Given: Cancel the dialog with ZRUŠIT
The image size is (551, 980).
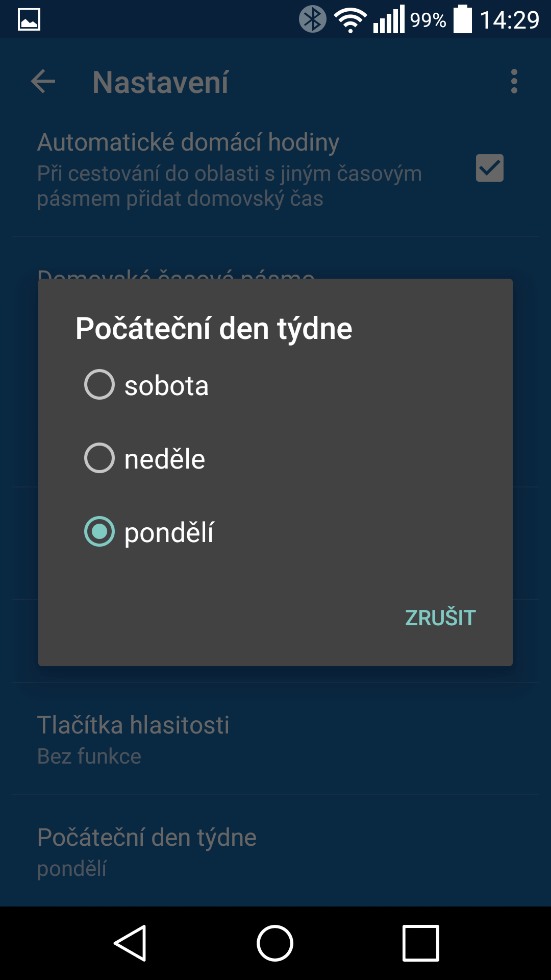Looking at the screenshot, I should (x=440, y=618).
